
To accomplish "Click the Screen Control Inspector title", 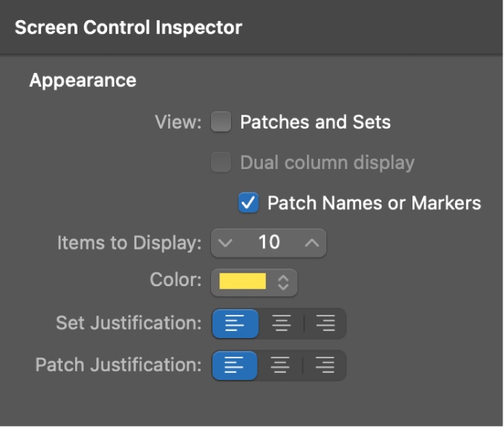I will [x=128, y=28].
